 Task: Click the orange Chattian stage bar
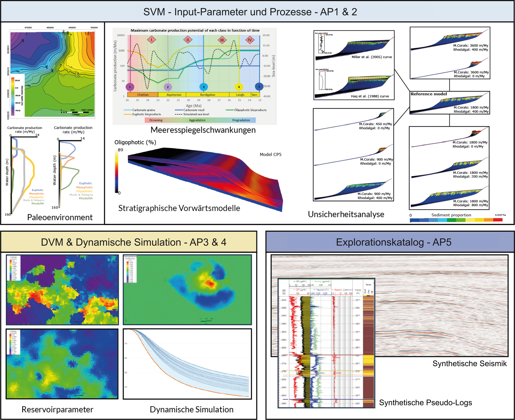(x=143, y=95)
